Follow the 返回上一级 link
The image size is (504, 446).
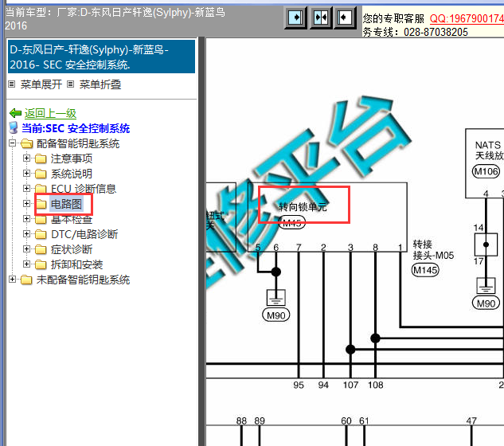point(50,113)
